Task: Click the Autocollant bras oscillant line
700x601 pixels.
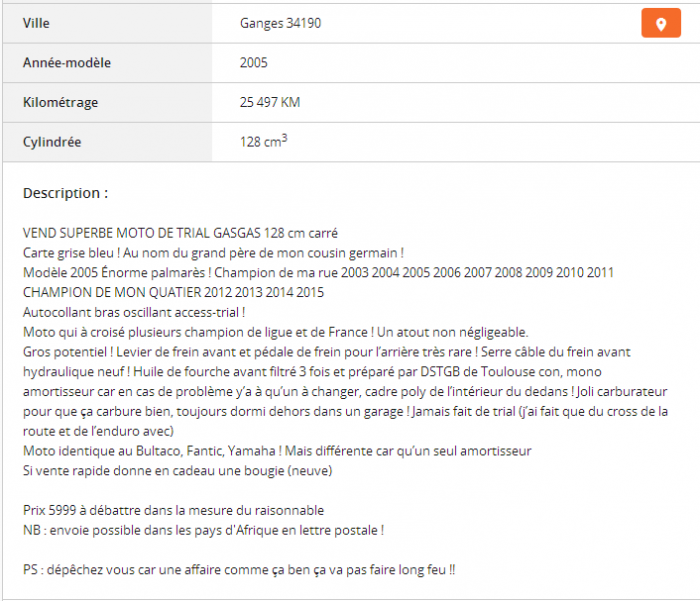Action: (x=134, y=312)
